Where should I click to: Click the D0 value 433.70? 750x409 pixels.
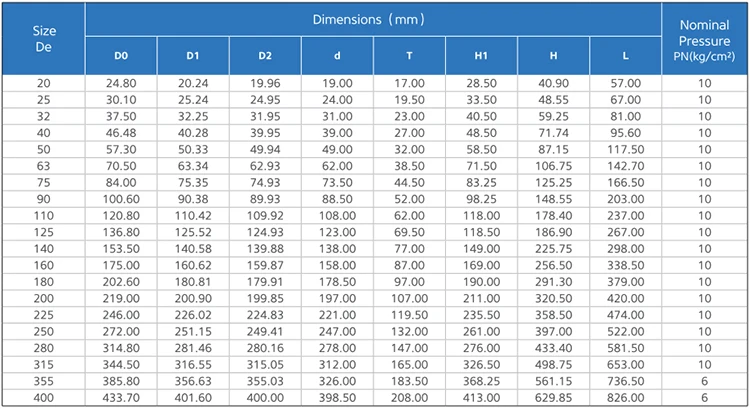(121, 398)
